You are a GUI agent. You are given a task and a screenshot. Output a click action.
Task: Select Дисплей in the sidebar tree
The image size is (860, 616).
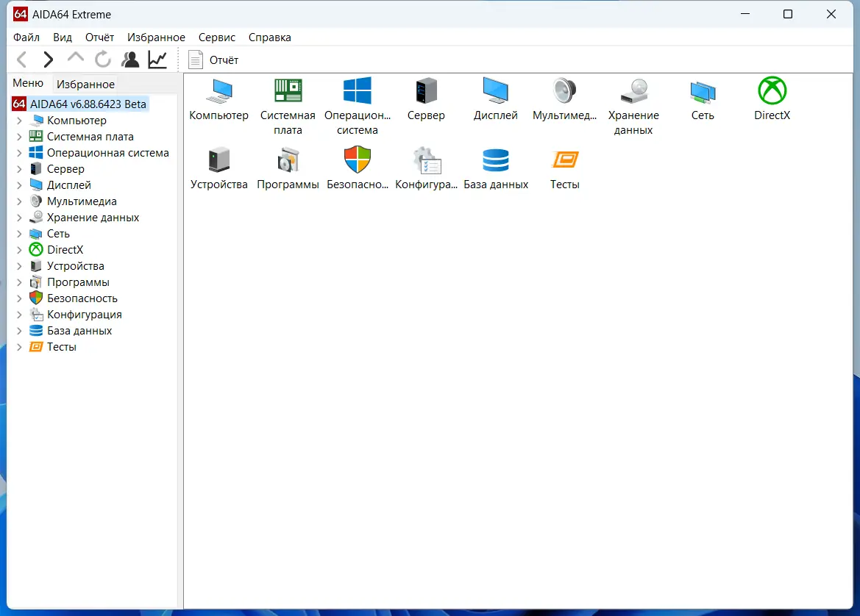tap(69, 185)
